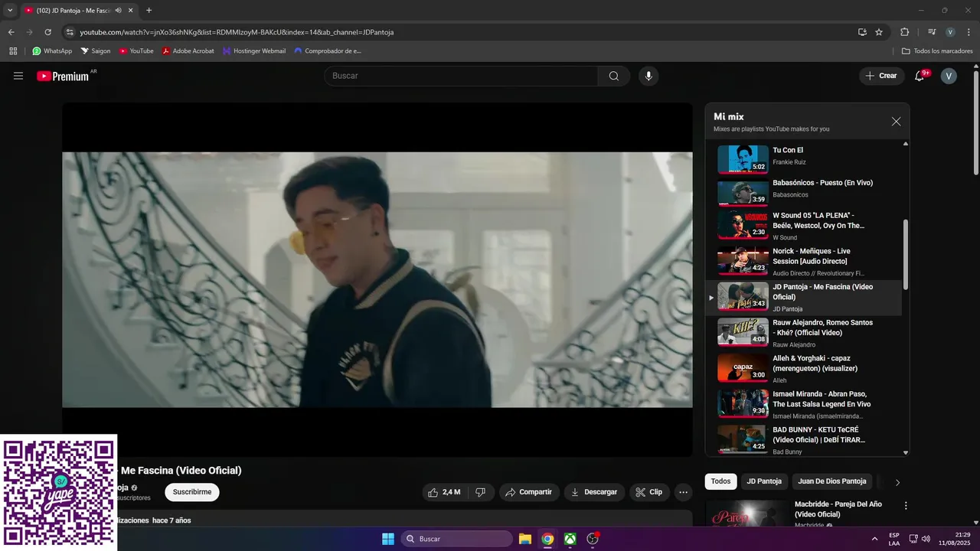Open the YouTube account avatar menu
This screenshot has width=980, height=551.
point(949,76)
